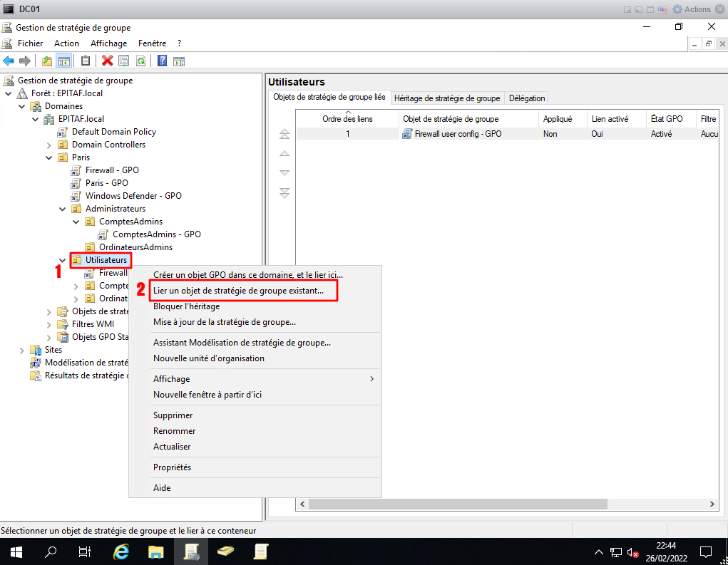Click the Properties toolbar icon
728x565 pixels.
tap(124, 61)
